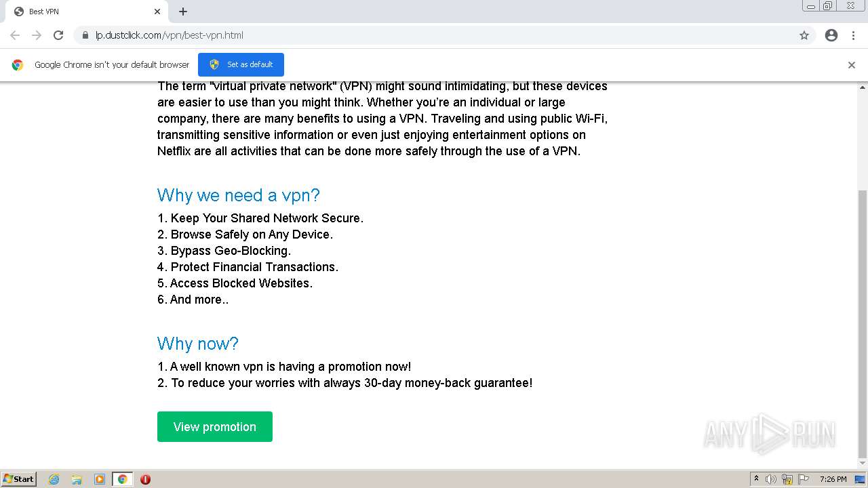Close the Best VPN tab
The width and height of the screenshot is (868, 488).
tap(157, 12)
